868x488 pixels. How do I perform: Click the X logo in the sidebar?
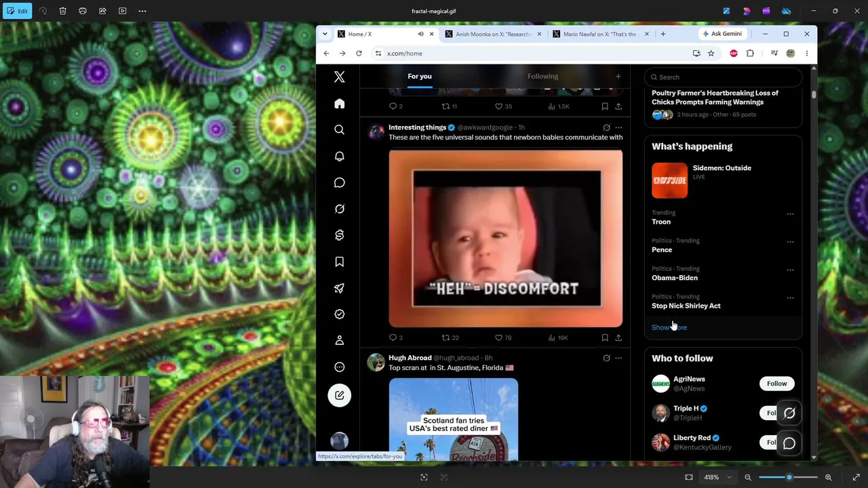(339, 77)
